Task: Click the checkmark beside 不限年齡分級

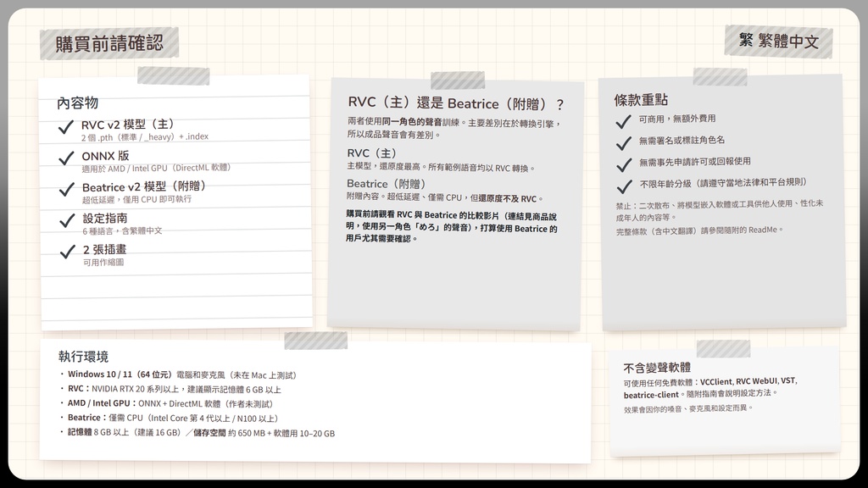Action: click(625, 186)
